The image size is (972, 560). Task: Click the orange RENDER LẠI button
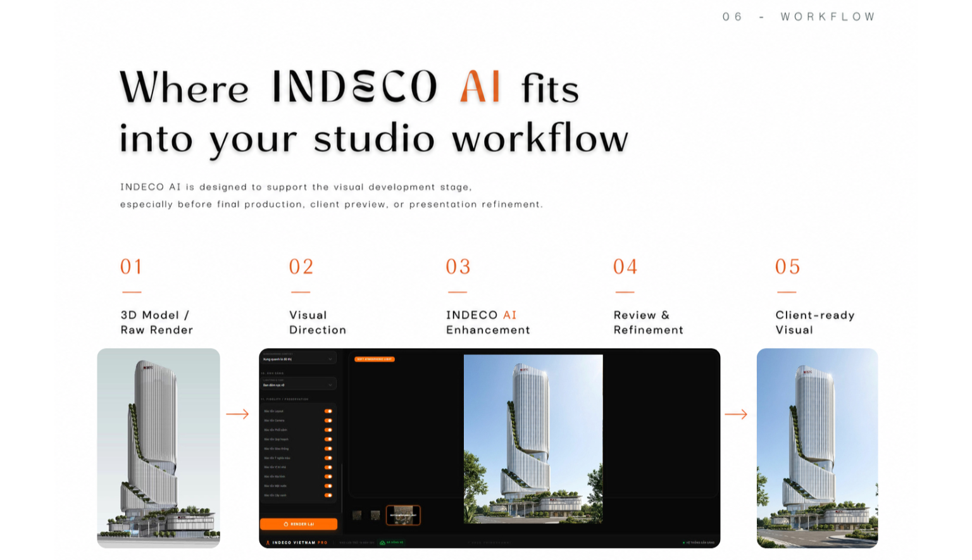(299, 524)
